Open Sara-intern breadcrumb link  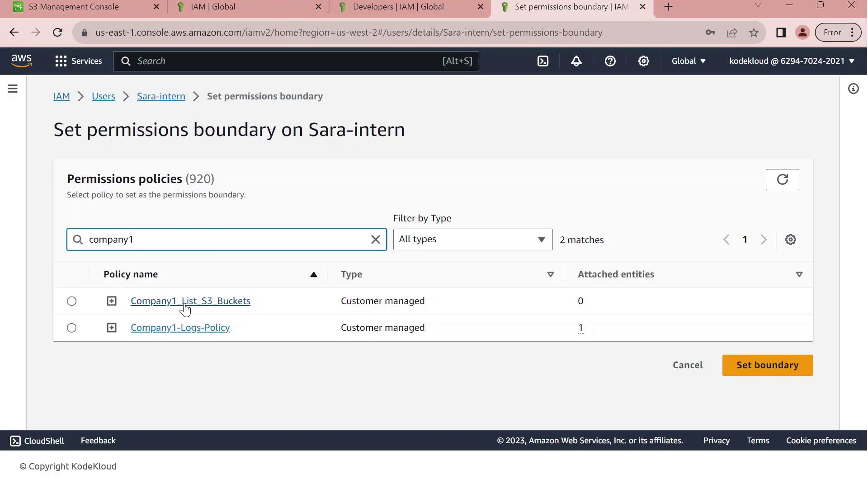(161, 96)
